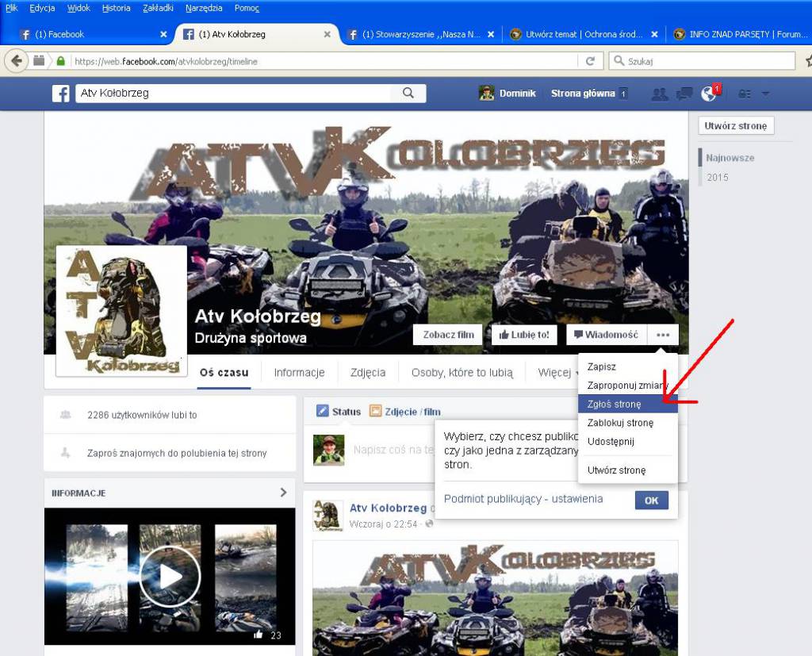Select Zablokuj stronę from the menu
The height and width of the screenshot is (656, 812).
click(x=628, y=423)
